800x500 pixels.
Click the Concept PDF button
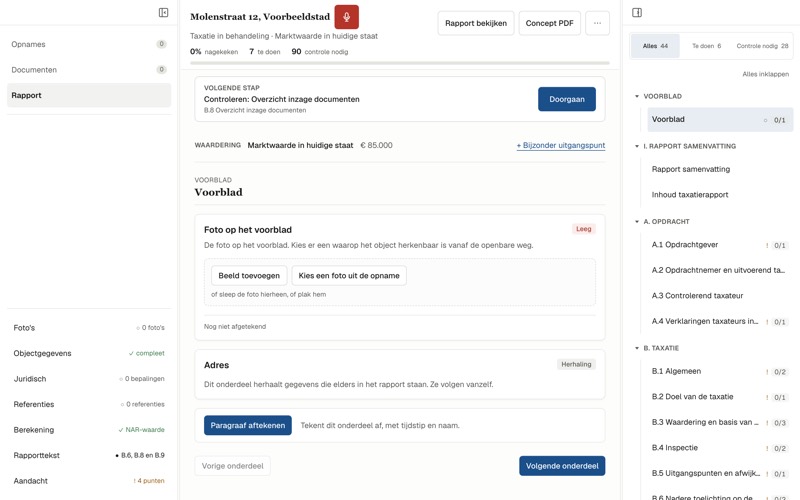click(549, 23)
